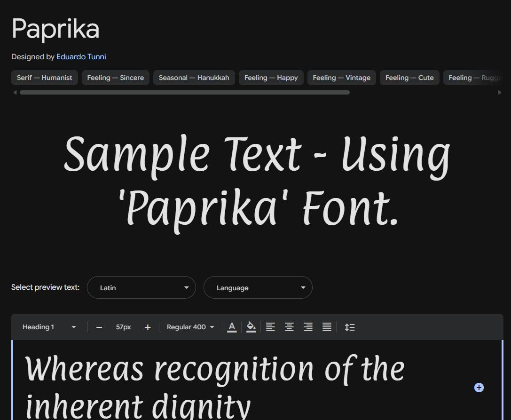Select the Feeling — Vintage tag
This screenshot has width=511, height=420.
pos(342,78)
